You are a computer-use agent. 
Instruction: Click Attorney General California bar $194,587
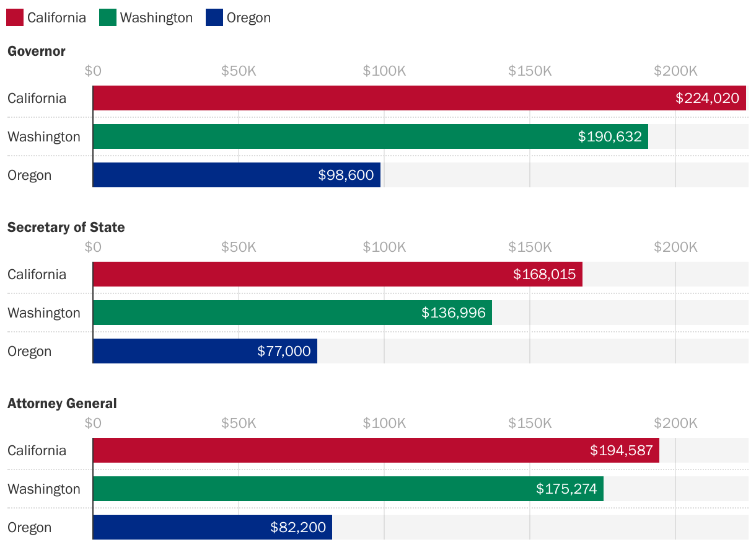coord(376,450)
